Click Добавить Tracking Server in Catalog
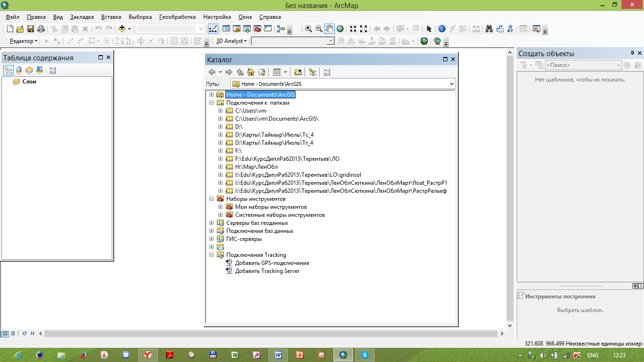Viewport: 644px width, 362px height. coord(267,271)
